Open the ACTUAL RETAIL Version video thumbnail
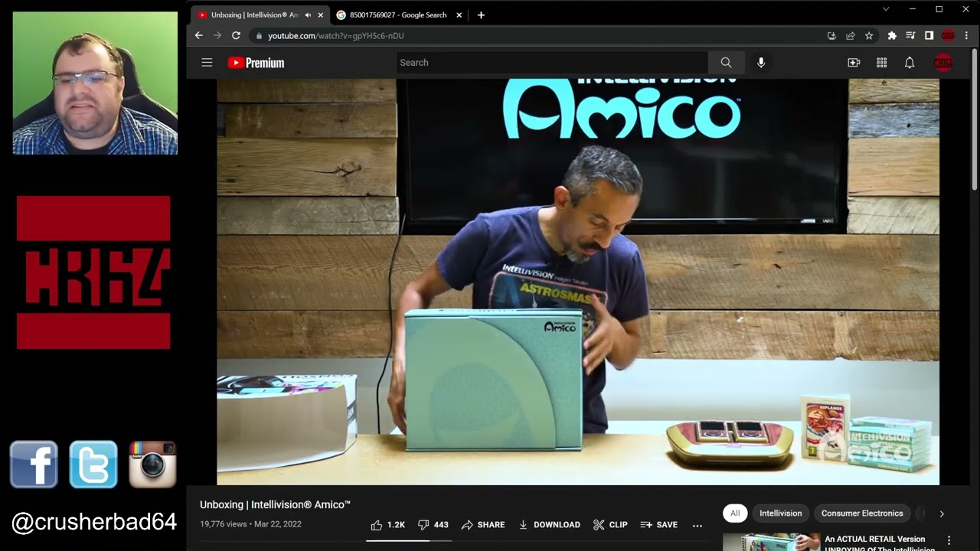 pos(771,543)
